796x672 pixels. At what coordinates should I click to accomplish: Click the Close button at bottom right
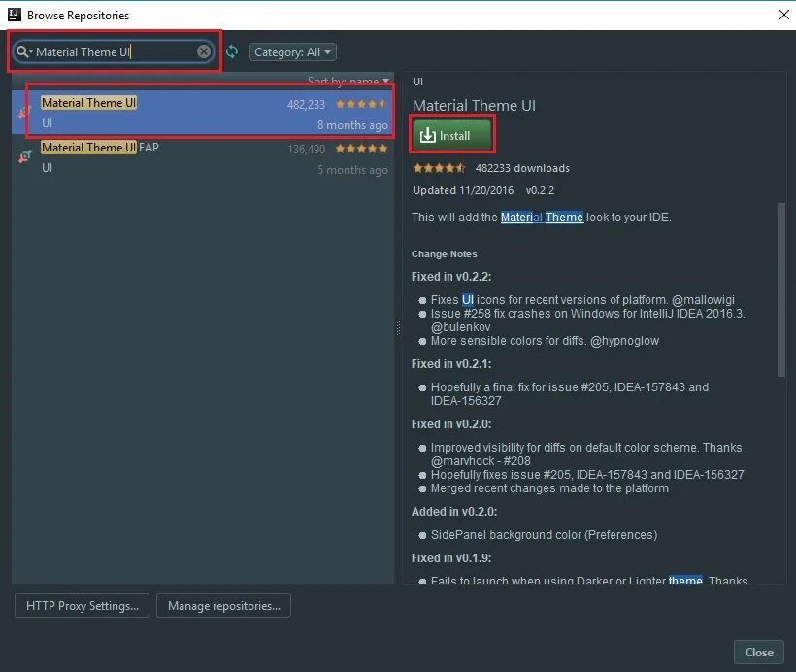(759, 653)
